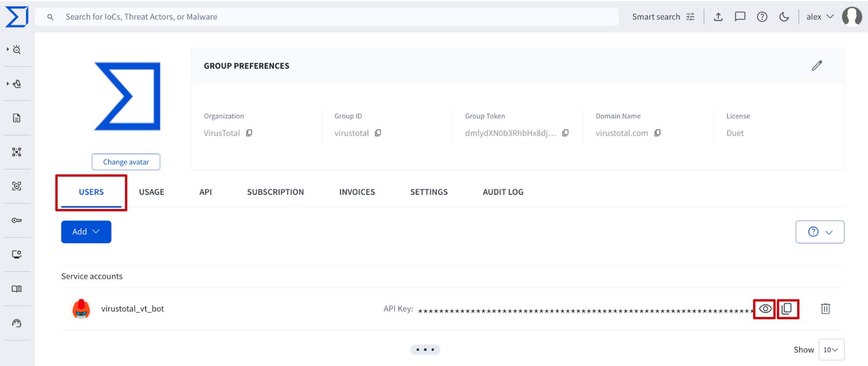Click the Change avatar button
Viewport: 868px width, 366px height.
pos(126,162)
